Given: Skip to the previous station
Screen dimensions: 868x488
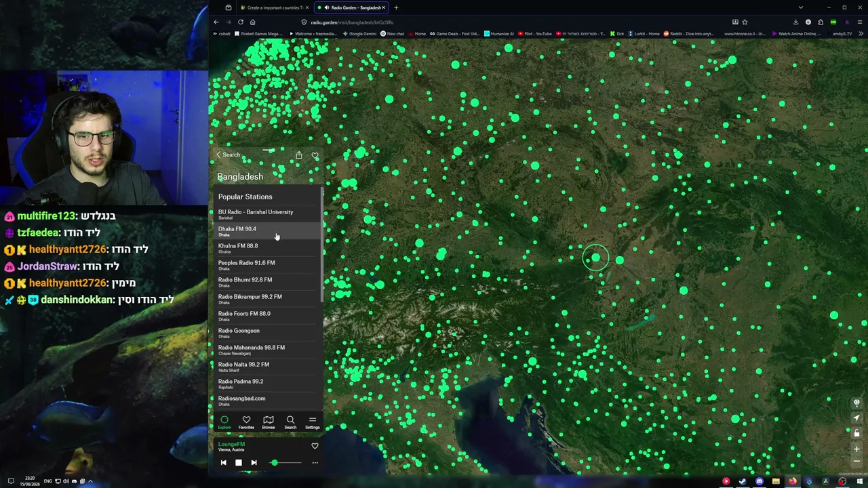Looking at the screenshot, I should click(223, 463).
